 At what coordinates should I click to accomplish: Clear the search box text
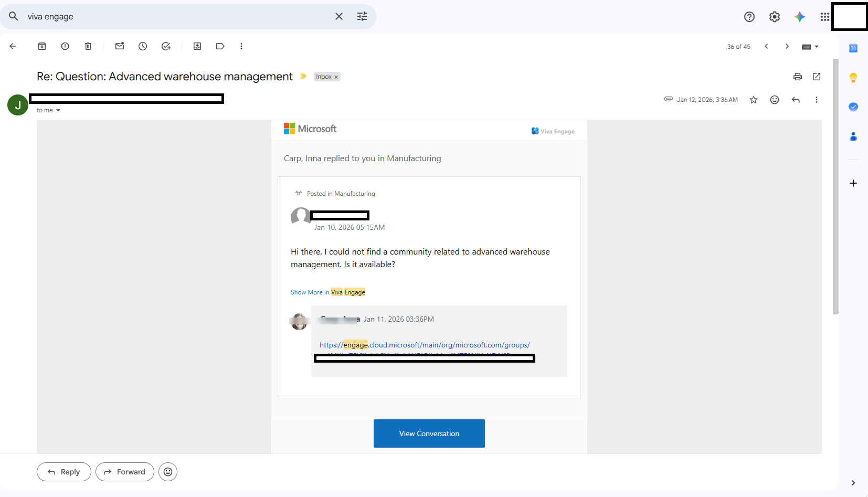point(339,16)
